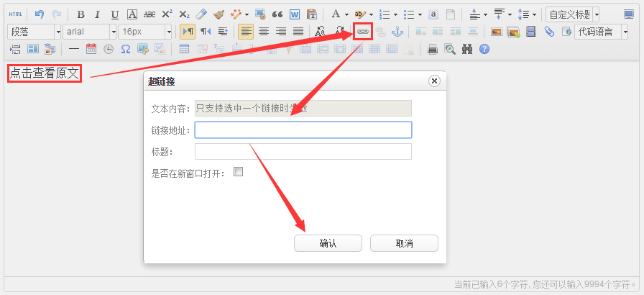Open the paragraph format (段落) dropdown
Image resolution: width=644 pixels, height=295 pixels.
coord(33,32)
